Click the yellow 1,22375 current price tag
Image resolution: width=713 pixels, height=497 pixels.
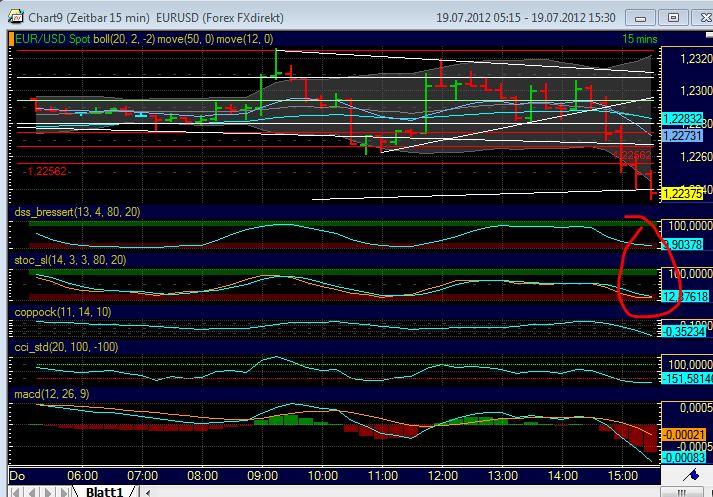(x=682, y=194)
